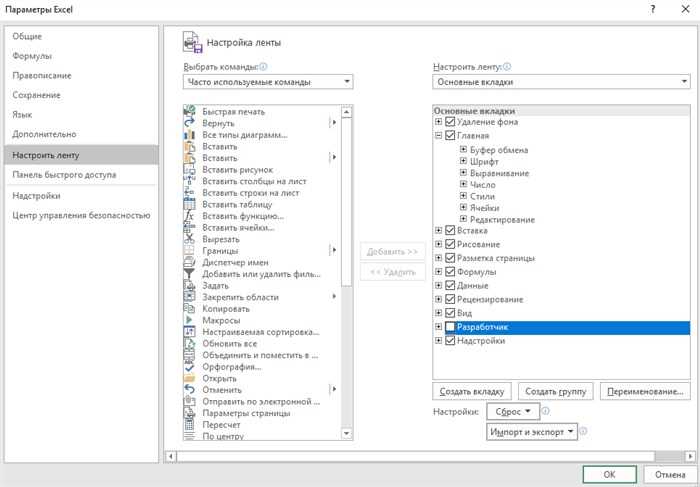Click the Диспетчер имен icon
Image resolution: width=700 pixels, height=487 pixels.
coord(189,262)
